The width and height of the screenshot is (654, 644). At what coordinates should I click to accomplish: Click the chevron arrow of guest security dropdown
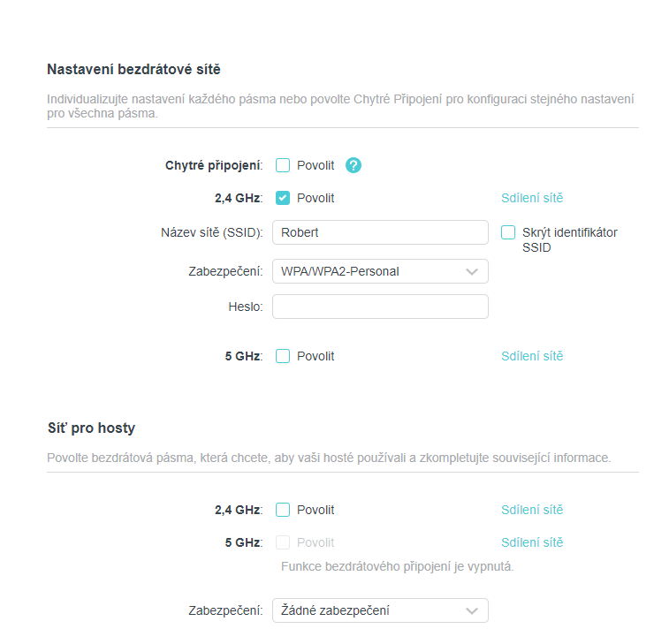pos(472,610)
